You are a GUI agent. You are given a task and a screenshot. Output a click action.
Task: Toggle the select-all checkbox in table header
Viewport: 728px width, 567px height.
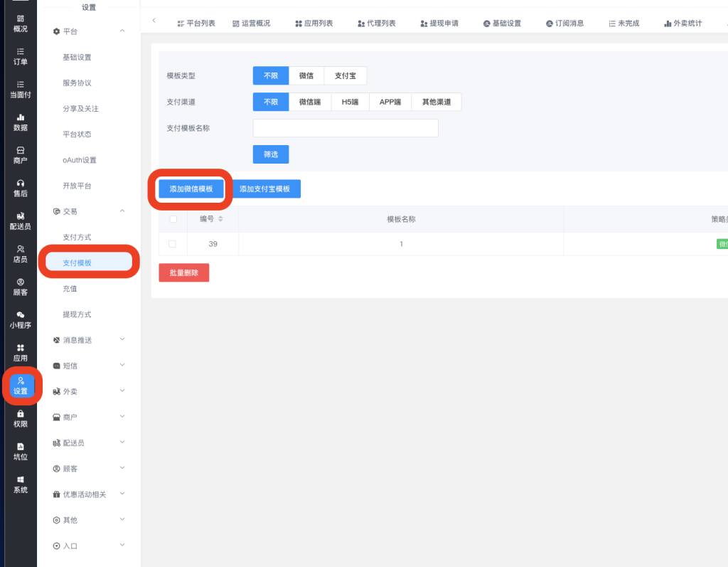pos(172,219)
